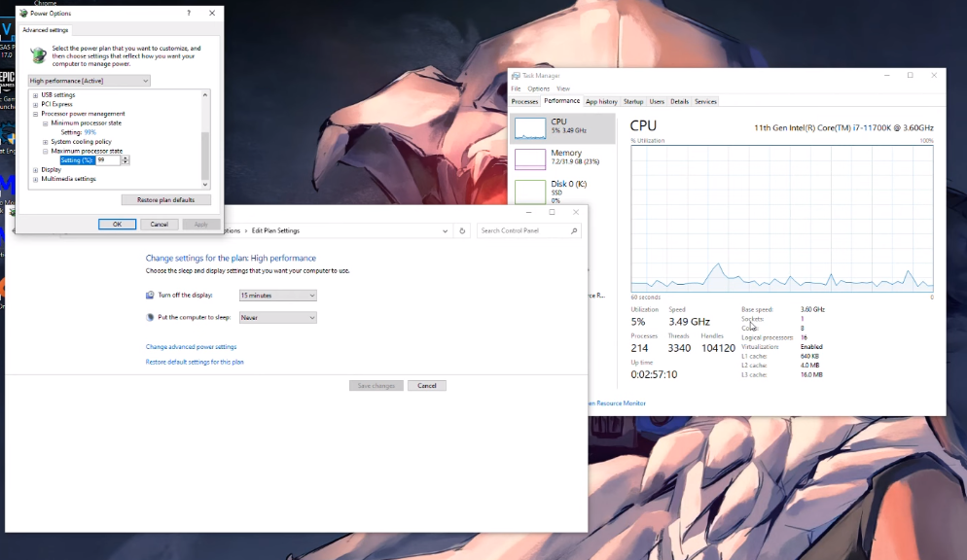
Task: Click the Open Resource Monitor link
Action: [x=617, y=403]
